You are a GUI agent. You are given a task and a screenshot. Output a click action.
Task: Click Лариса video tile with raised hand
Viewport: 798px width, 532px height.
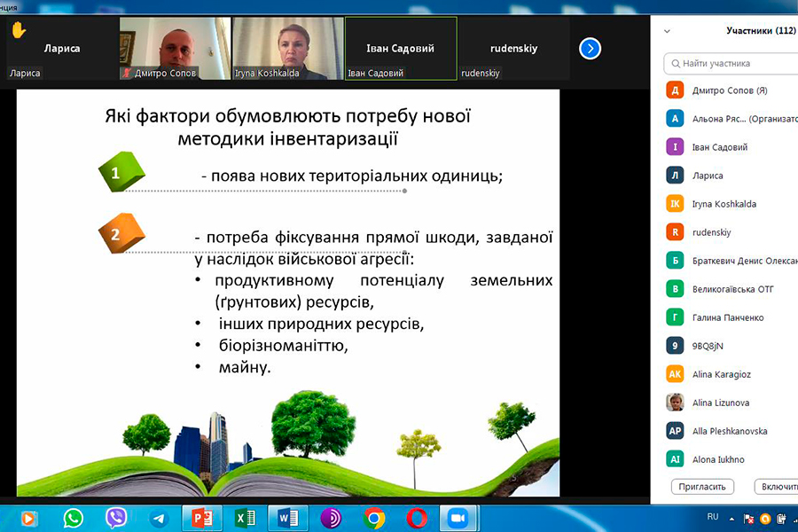(x=61, y=49)
